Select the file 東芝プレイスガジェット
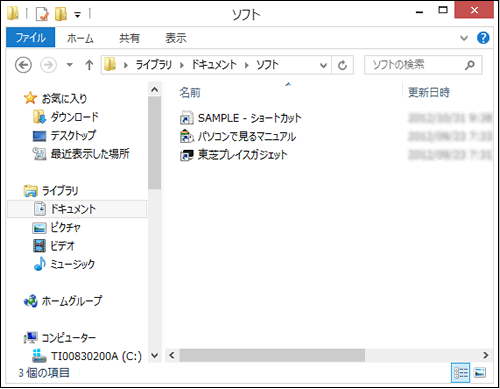500x389 pixels. [x=242, y=155]
